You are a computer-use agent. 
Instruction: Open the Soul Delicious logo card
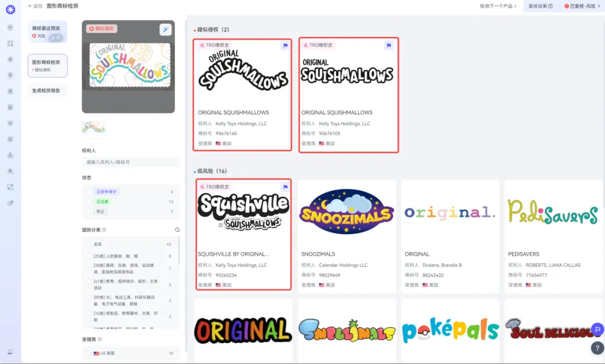[553, 330]
